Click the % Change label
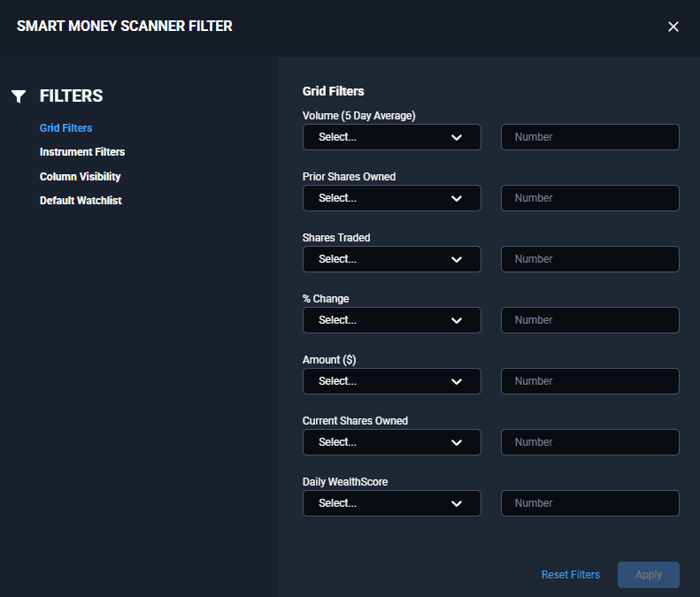The width and height of the screenshot is (700, 597). pos(326,299)
